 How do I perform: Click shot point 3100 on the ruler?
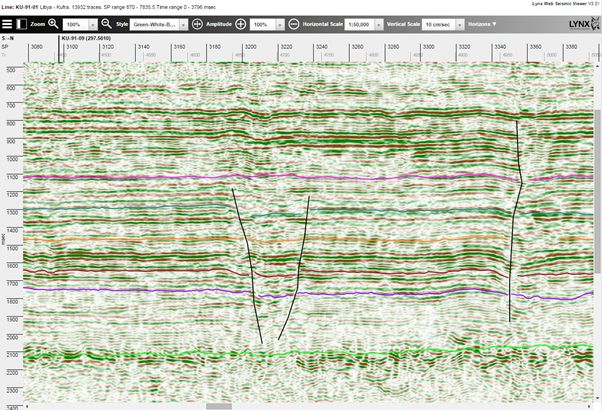click(72, 47)
